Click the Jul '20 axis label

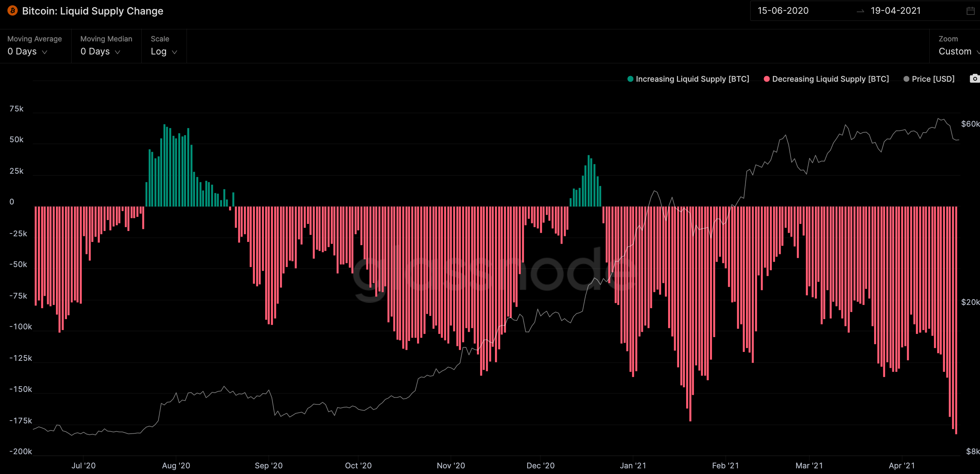pos(83,465)
